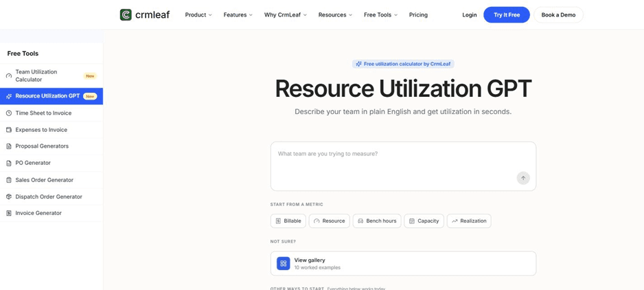
Task: Click the crmleaf logo icon
Action: tap(126, 15)
